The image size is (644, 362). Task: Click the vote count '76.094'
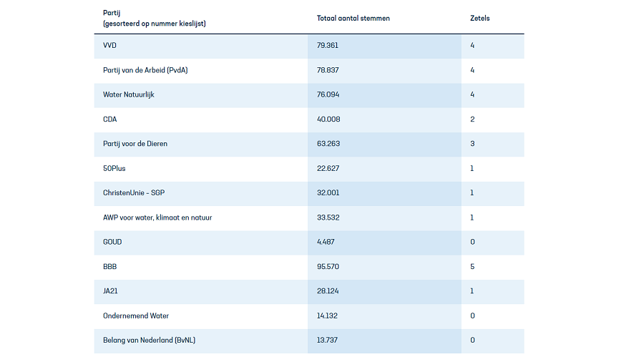click(328, 95)
